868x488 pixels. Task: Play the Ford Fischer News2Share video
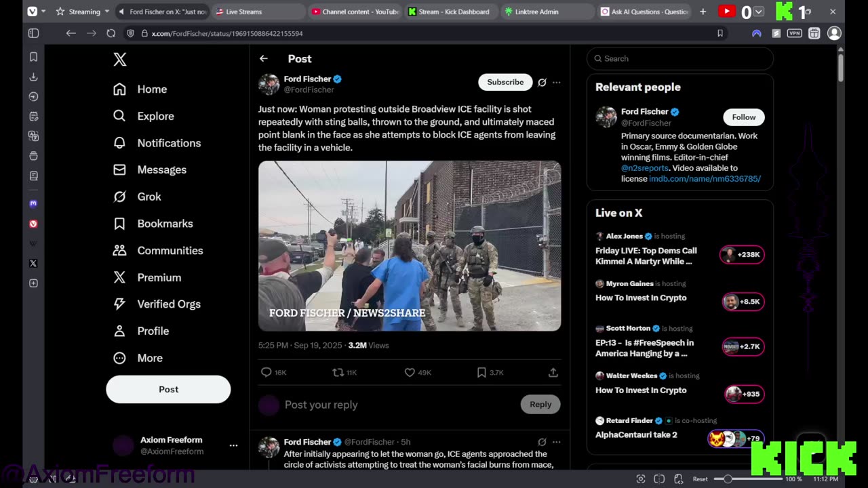click(410, 246)
